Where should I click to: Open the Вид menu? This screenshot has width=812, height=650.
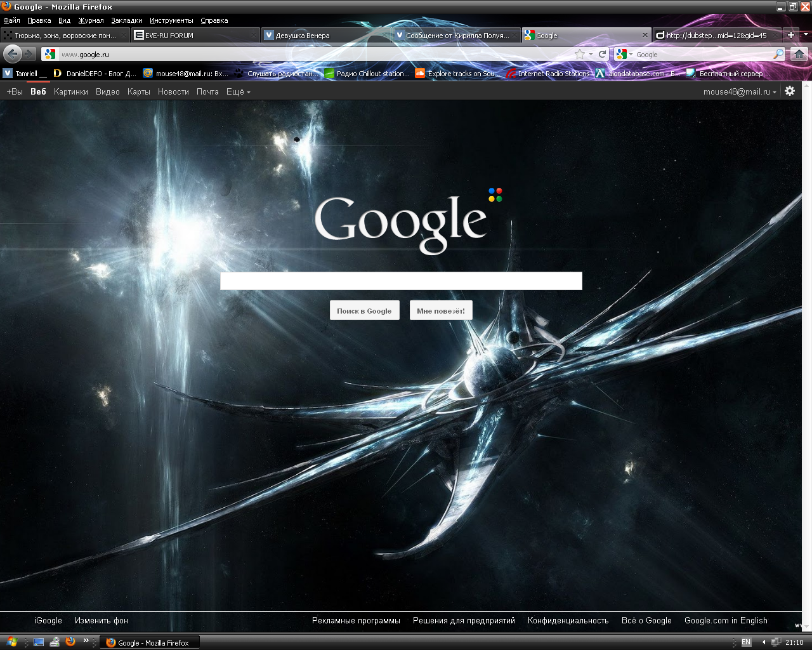click(x=65, y=20)
